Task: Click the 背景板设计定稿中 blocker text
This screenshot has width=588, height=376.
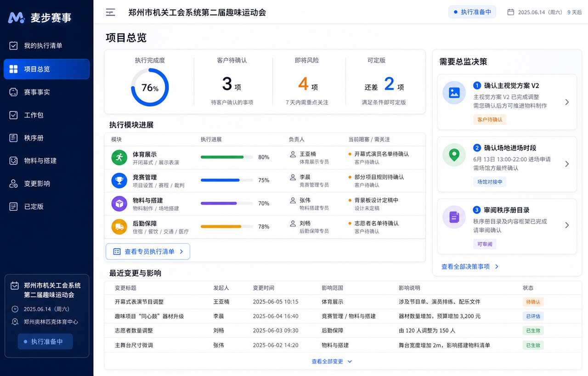Action: [376, 200]
